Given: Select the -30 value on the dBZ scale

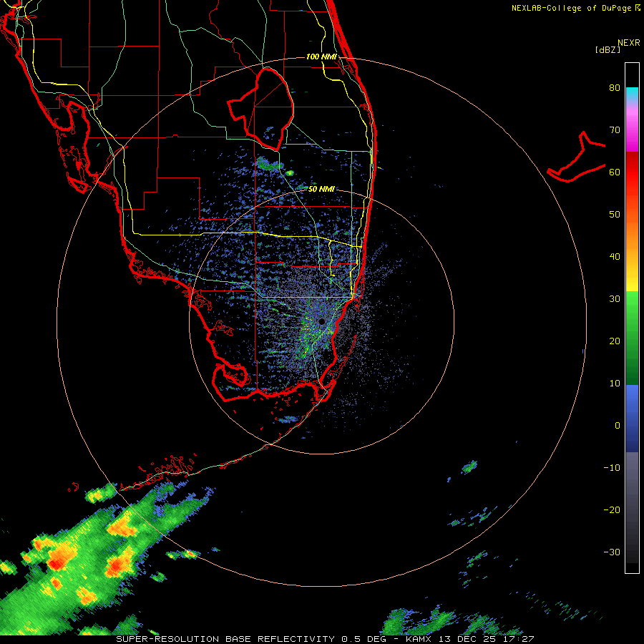Looking at the screenshot, I should tap(612, 552).
